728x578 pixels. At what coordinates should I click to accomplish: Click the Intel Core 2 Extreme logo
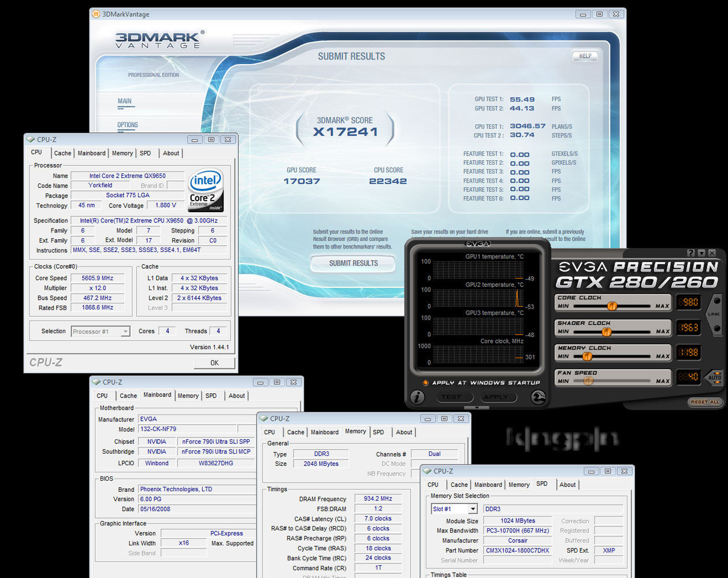pos(206,190)
